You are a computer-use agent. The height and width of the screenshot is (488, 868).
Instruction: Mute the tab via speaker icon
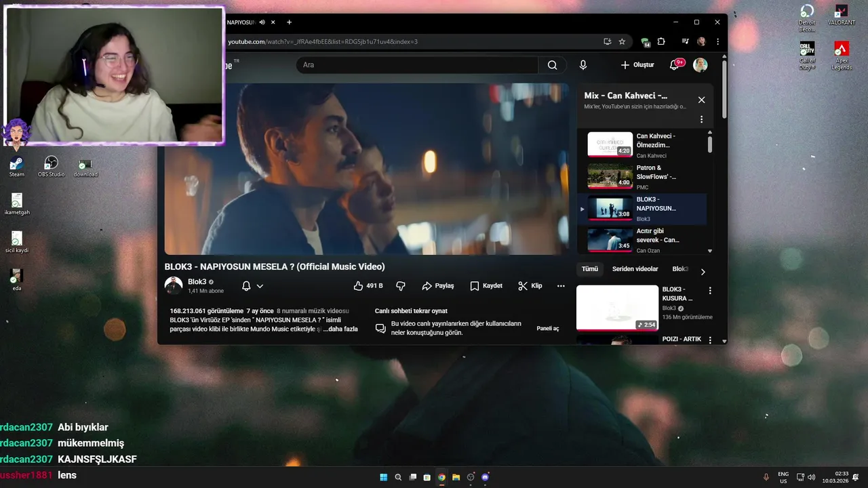coord(262,22)
